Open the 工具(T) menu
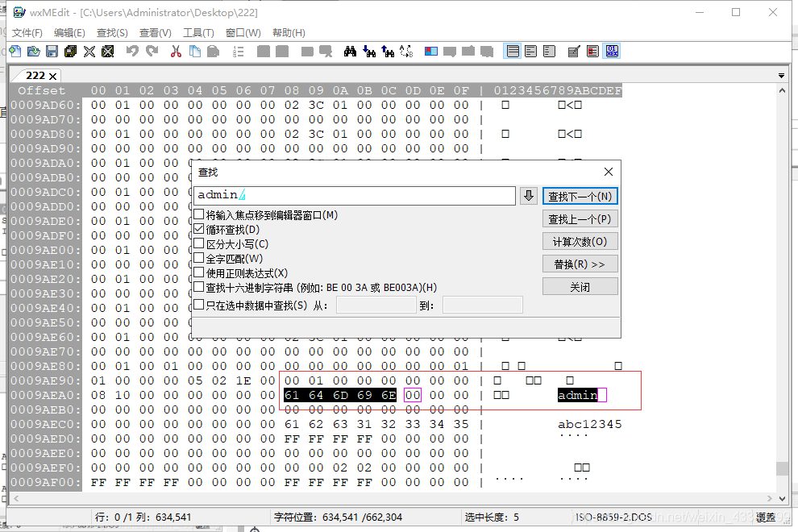 coord(198,32)
